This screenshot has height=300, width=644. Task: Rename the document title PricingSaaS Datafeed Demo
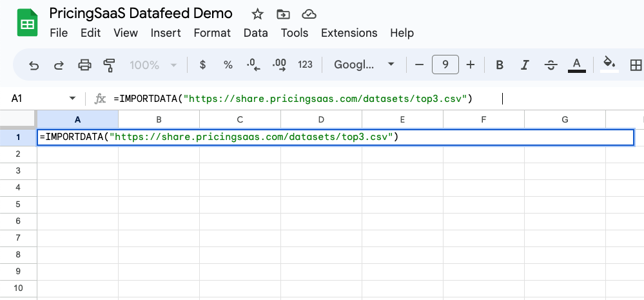[x=141, y=13]
